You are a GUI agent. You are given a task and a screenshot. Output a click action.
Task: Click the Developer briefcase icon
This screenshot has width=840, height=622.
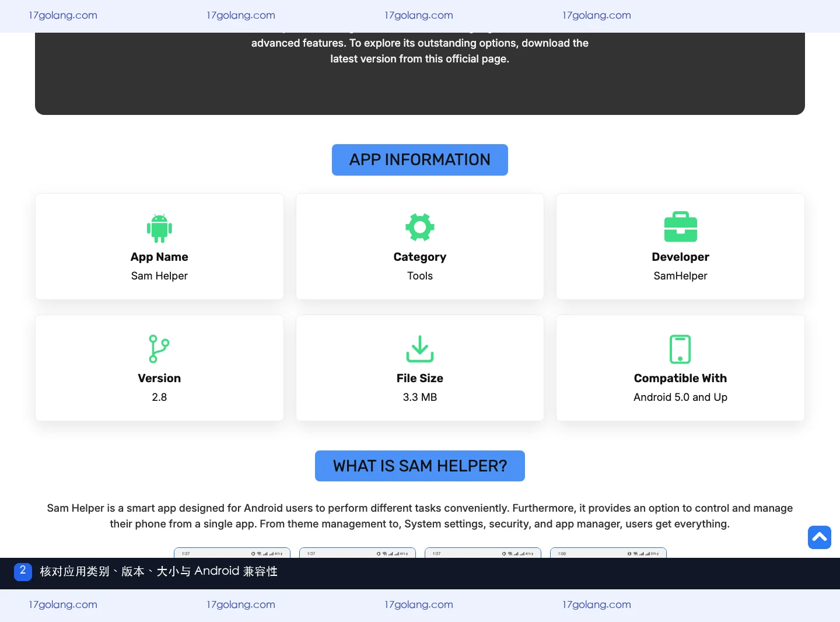click(x=681, y=226)
